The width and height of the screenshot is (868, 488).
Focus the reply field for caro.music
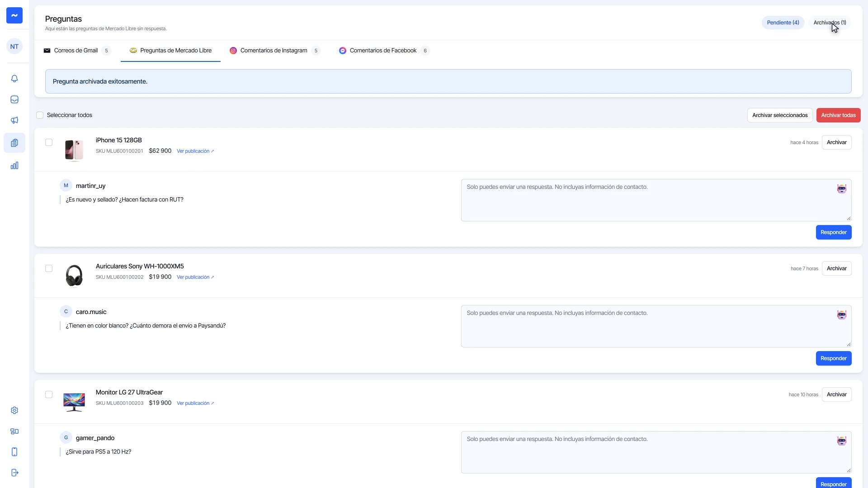(656, 326)
